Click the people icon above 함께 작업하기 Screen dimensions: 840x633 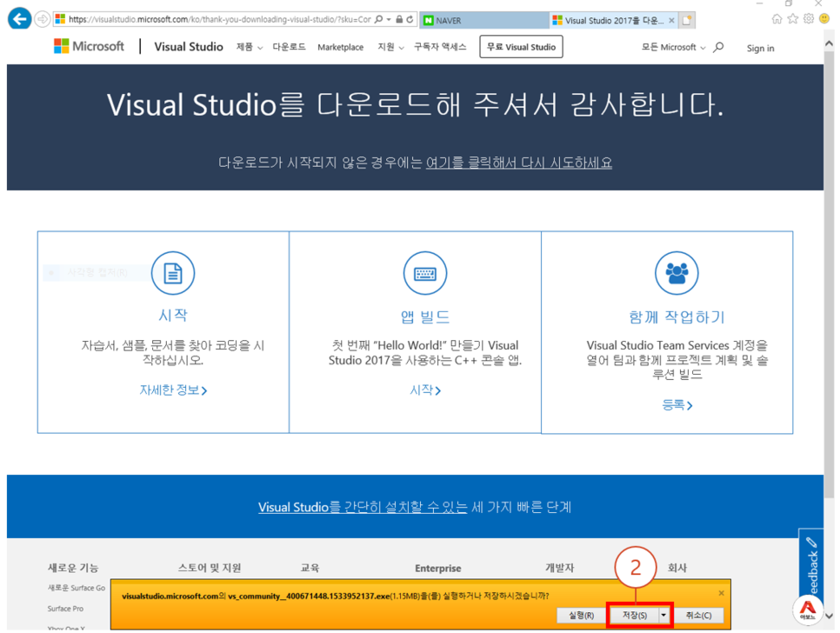coord(677,273)
